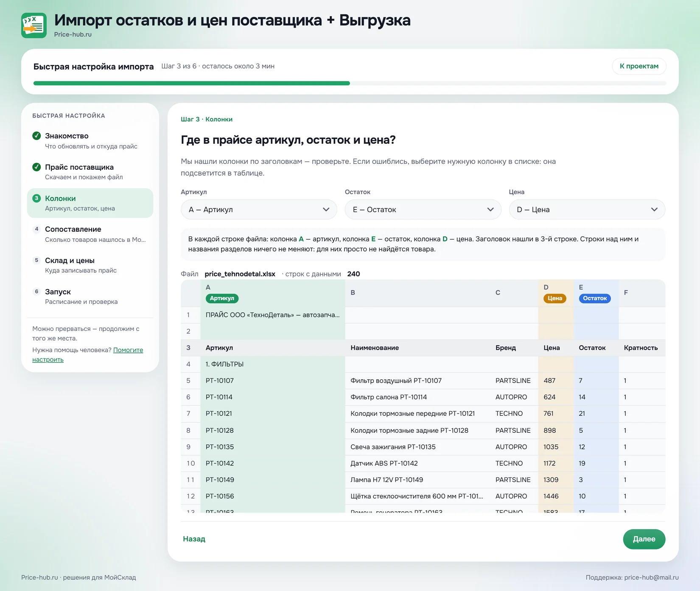Click the step 4 number badge Сопоставление
Viewport: 700px width, 591px height.
[x=37, y=229]
